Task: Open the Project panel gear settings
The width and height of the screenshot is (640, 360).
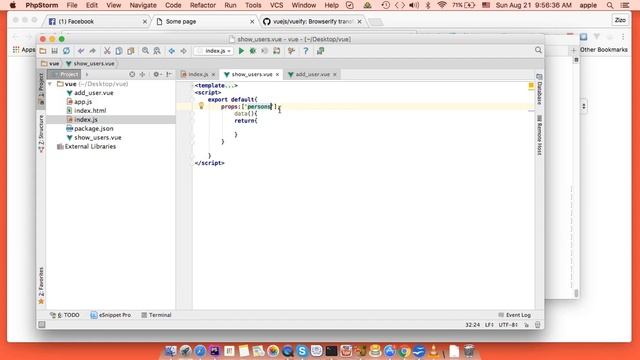Action: pos(157,74)
